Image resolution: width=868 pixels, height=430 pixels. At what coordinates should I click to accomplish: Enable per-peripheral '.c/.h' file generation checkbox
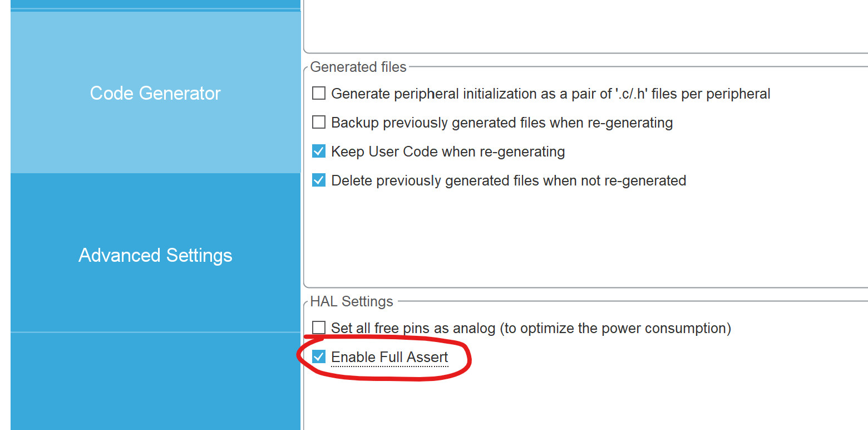(x=319, y=94)
